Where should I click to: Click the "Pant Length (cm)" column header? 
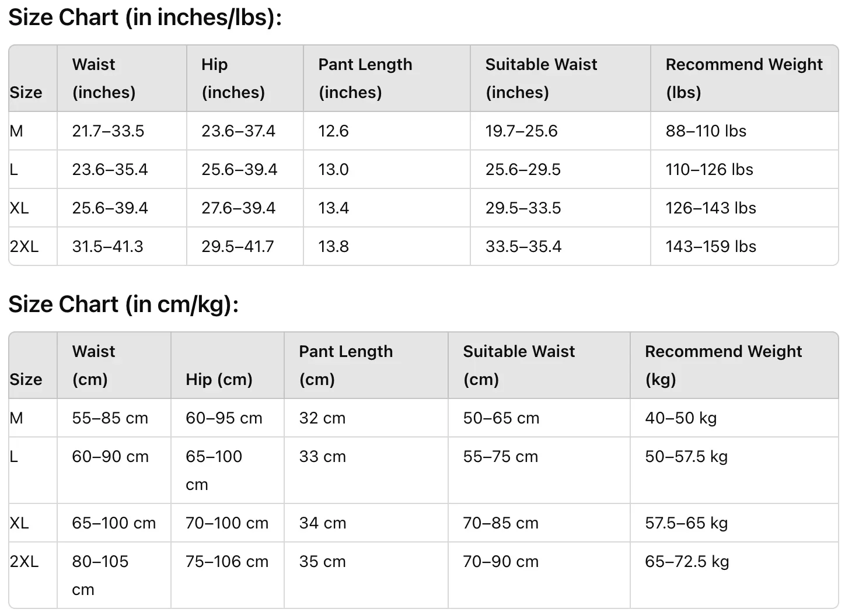(345, 365)
